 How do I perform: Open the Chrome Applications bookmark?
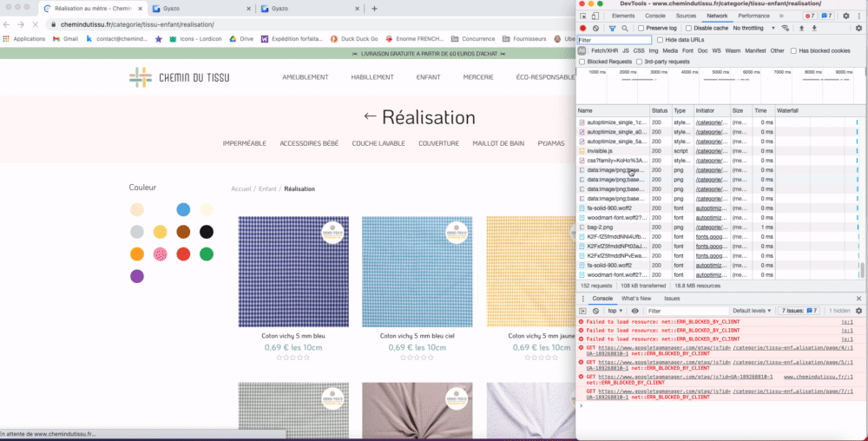pos(24,39)
